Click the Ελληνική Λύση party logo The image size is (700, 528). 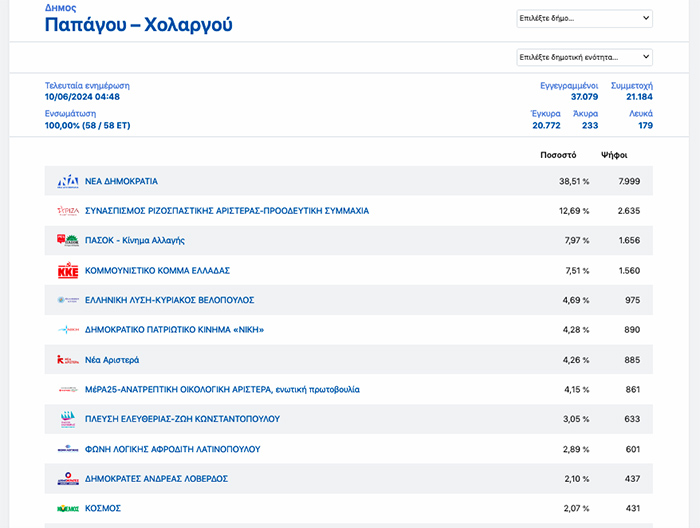tap(67, 300)
